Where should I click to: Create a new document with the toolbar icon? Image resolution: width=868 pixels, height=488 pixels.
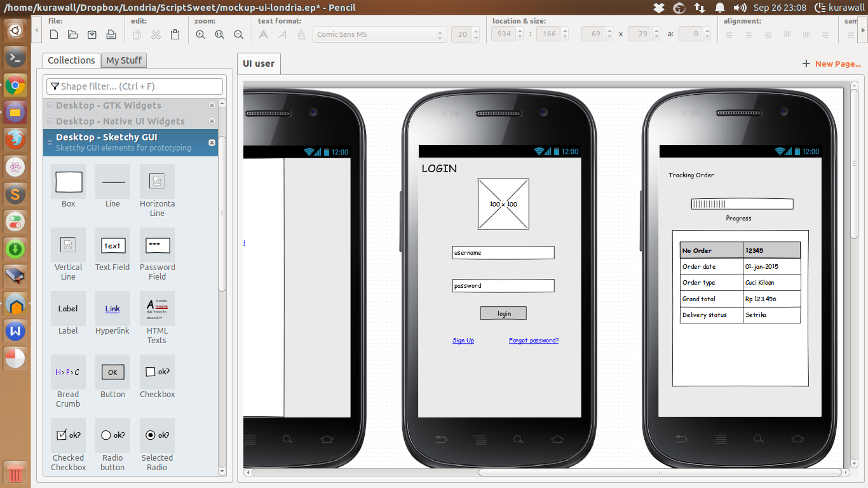54,34
